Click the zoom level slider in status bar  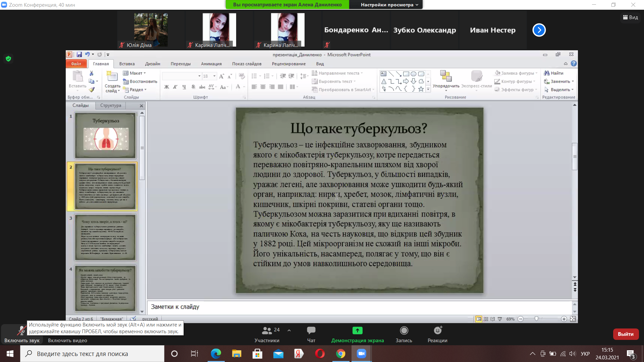[536, 319]
